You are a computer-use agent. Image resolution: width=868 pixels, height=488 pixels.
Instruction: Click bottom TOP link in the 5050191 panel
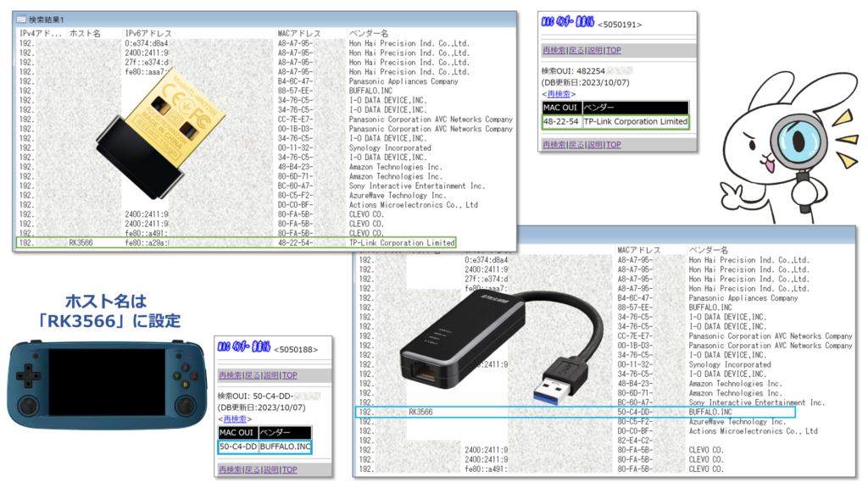click(x=614, y=145)
